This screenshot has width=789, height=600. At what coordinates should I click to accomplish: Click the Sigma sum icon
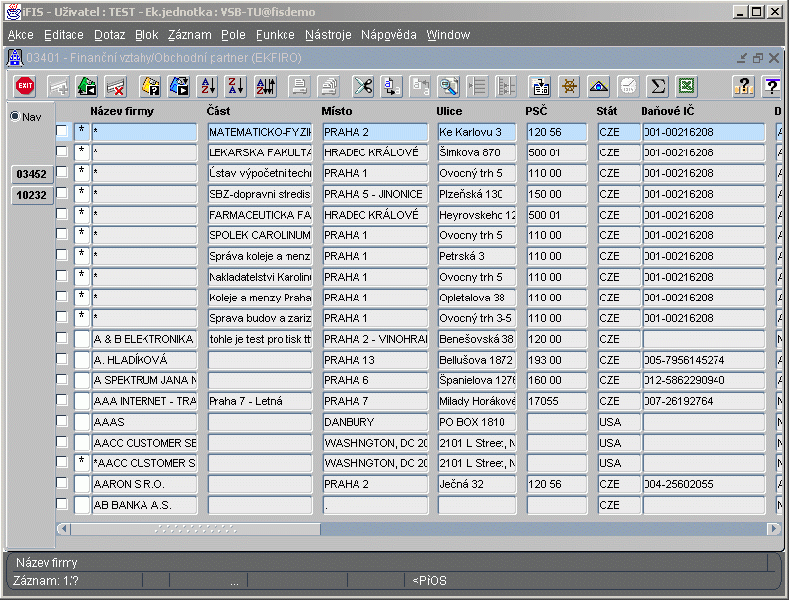658,86
